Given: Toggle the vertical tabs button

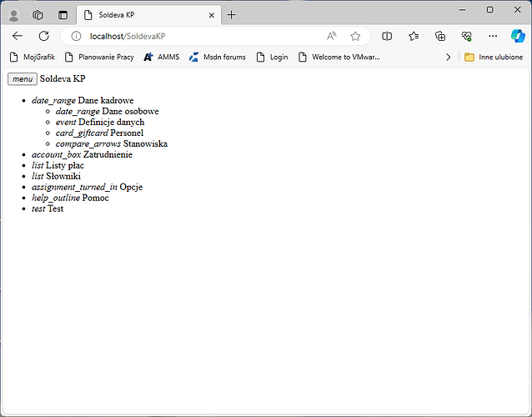Looking at the screenshot, I should click(63, 14).
